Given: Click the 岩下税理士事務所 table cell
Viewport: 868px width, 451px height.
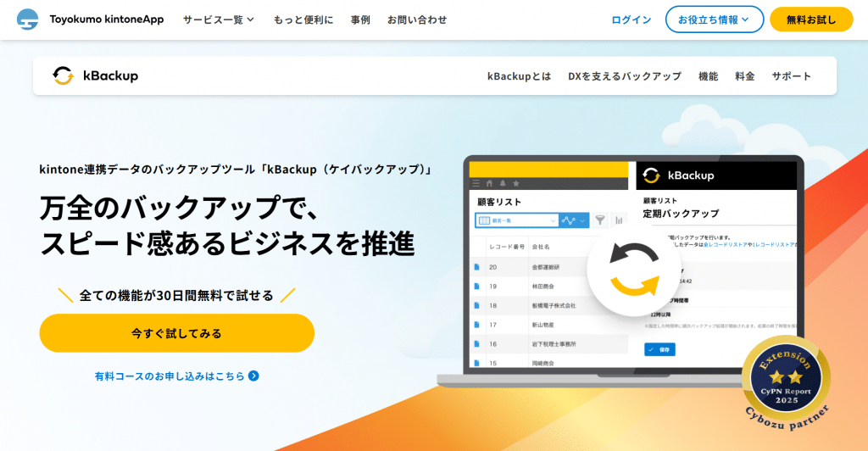Looking at the screenshot, I should tap(554, 344).
